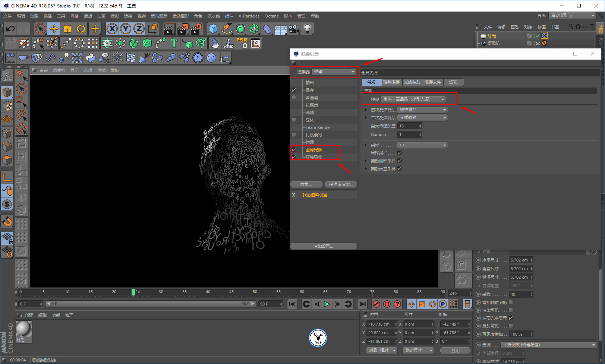605x364 pixels.
Task: Open the 预设 preset dropdown
Action: point(413,99)
